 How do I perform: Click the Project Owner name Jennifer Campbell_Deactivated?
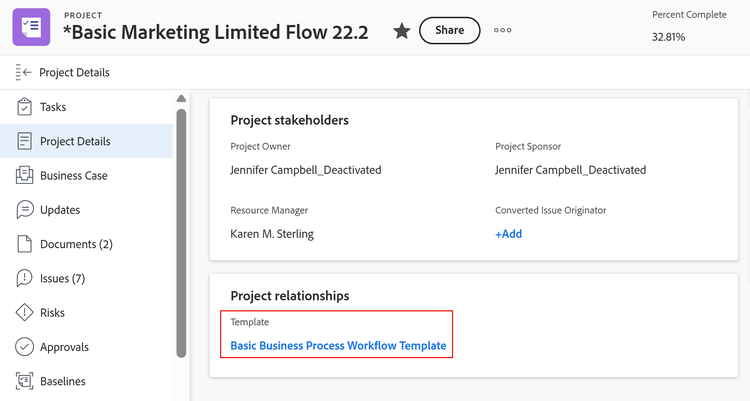305,170
